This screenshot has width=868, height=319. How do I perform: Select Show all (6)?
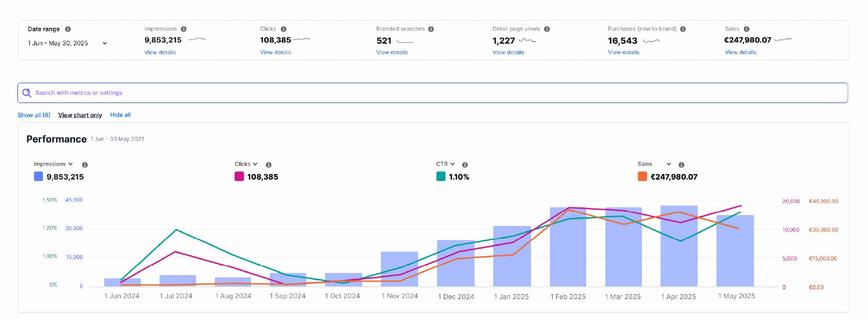click(34, 115)
